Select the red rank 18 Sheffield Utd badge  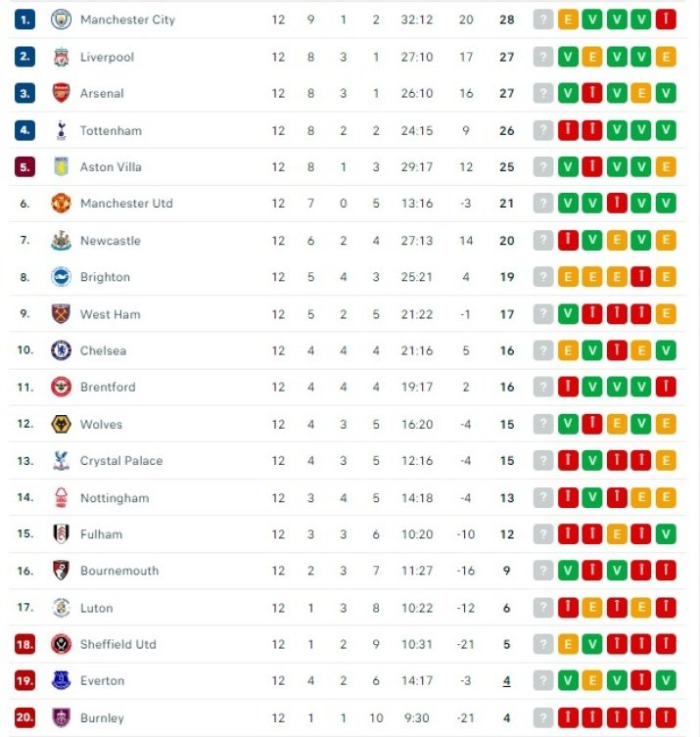point(24,644)
